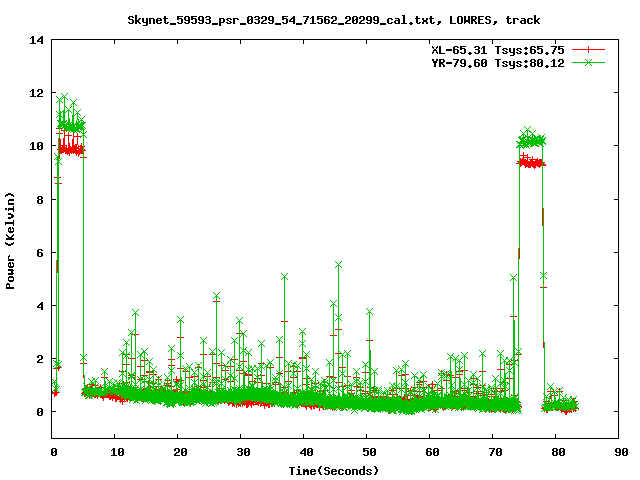This screenshot has width=640, height=480.
Task: Click y-axis tick label 2
Action: [x=40, y=359]
